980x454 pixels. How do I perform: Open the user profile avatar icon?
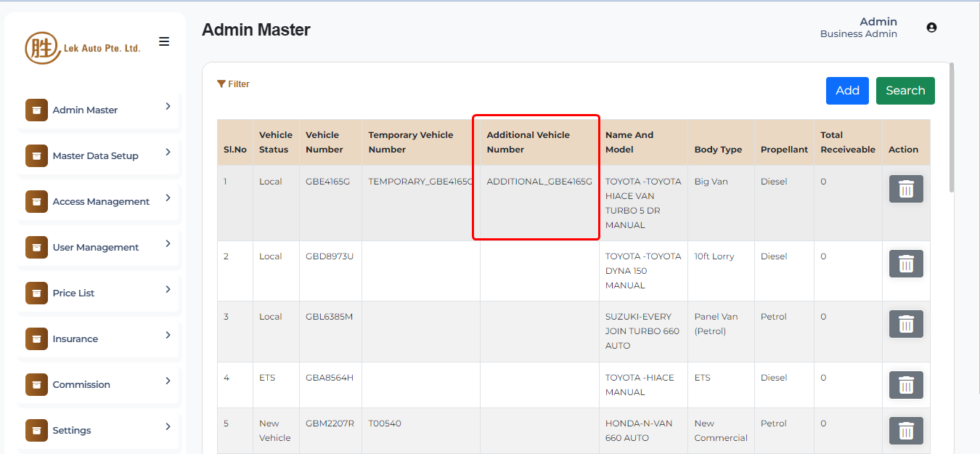[x=931, y=28]
